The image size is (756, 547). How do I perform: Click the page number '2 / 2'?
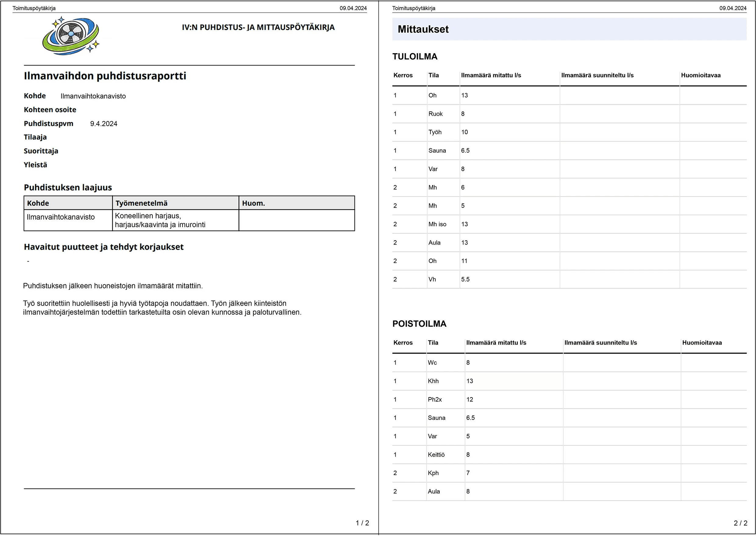coord(740,523)
